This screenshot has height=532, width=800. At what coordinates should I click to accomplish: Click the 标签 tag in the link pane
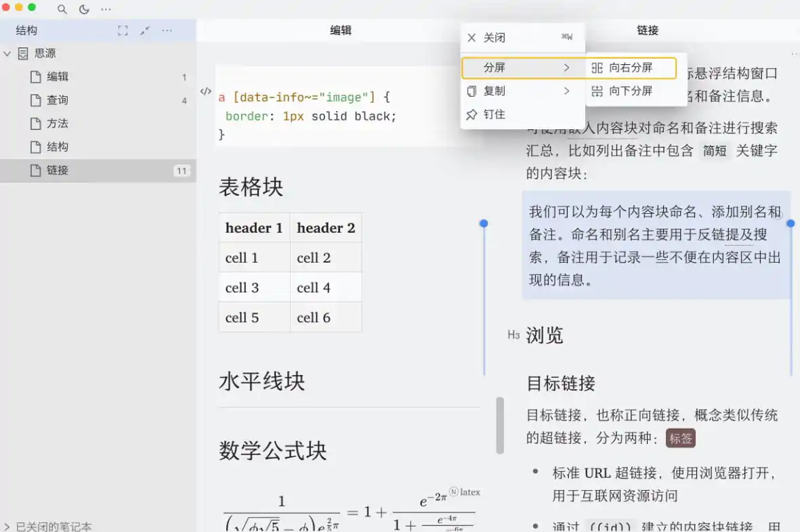point(680,439)
